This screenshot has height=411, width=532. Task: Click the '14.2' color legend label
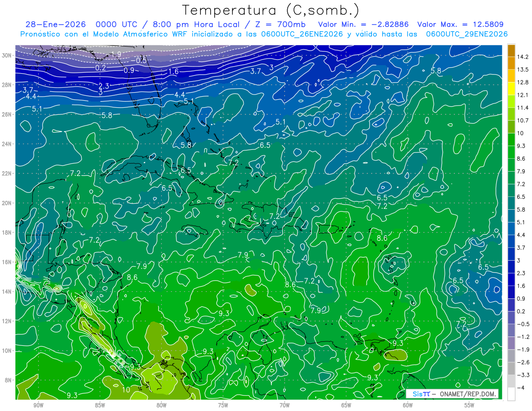523,57
